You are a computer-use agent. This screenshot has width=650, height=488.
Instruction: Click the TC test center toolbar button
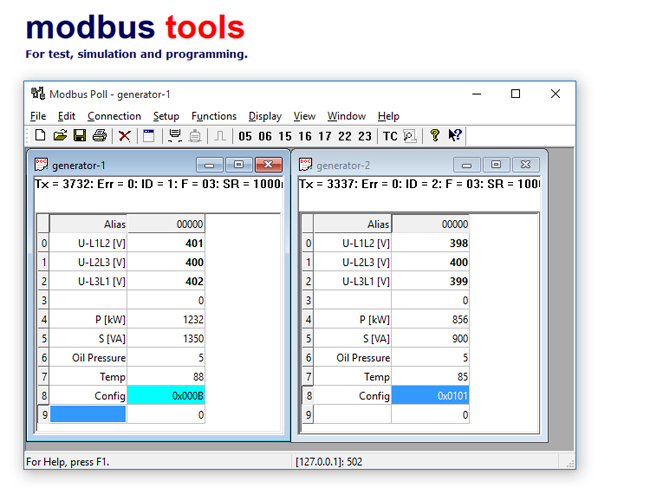click(x=390, y=136)
